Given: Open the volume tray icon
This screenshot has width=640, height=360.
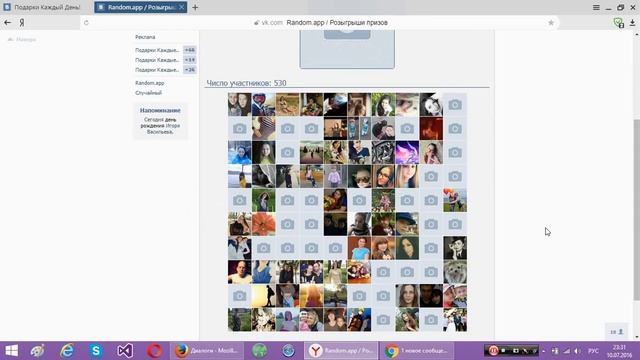Looking at the screenshot, I should (577, 351).
